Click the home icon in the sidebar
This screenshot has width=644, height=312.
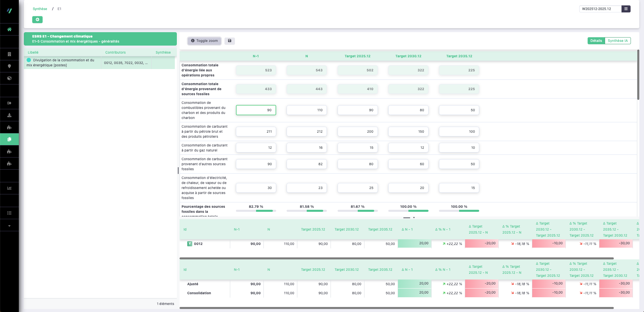point(9,29)
